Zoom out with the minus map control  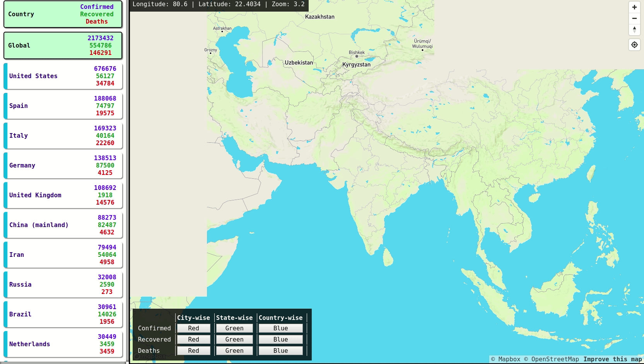coord(634,19)
